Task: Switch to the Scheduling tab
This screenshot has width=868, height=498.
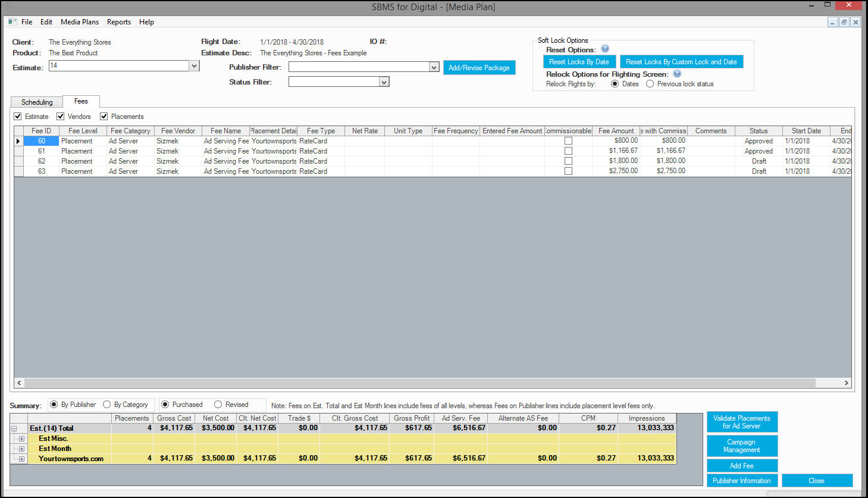Action: [x=37, y=102]
